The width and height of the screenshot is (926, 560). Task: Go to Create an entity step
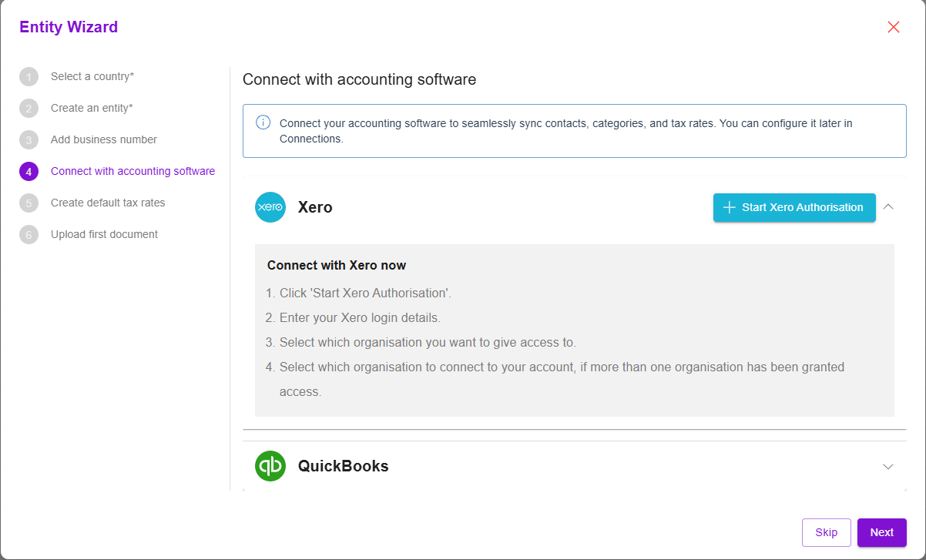point(92,108)
